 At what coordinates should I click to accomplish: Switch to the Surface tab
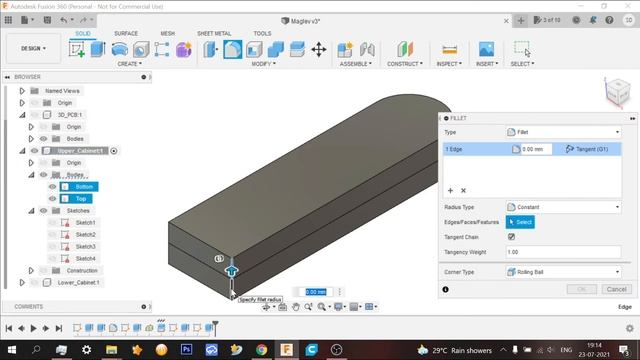pyautogui.click(x=126, y=33)
